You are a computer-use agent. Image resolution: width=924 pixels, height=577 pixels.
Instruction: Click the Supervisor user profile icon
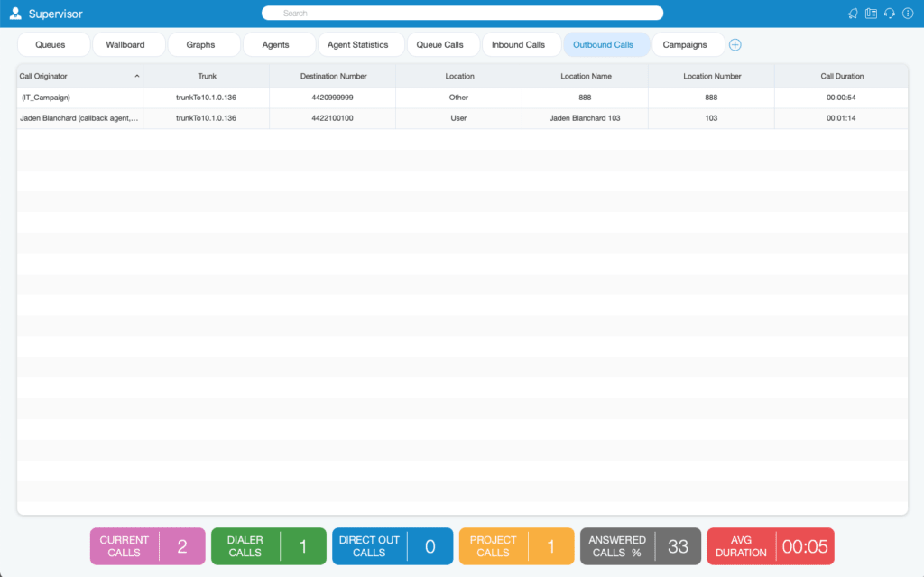(15, 14)
